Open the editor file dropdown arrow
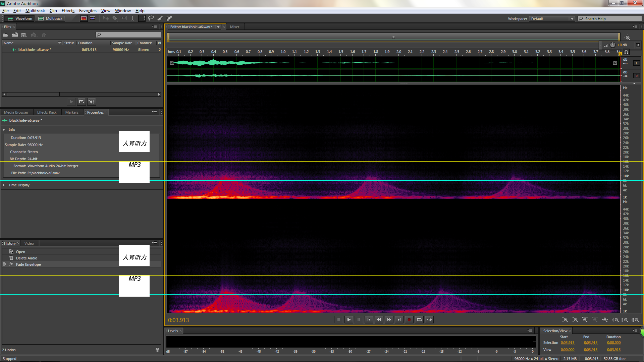This screenshot has height=362, width=644. [218, 27]
